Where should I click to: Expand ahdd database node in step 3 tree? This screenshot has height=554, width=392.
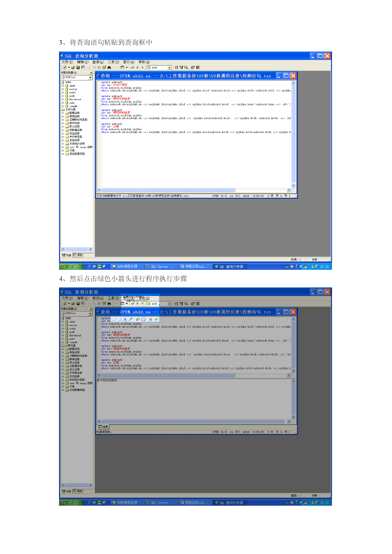click(x=63, y=86)
